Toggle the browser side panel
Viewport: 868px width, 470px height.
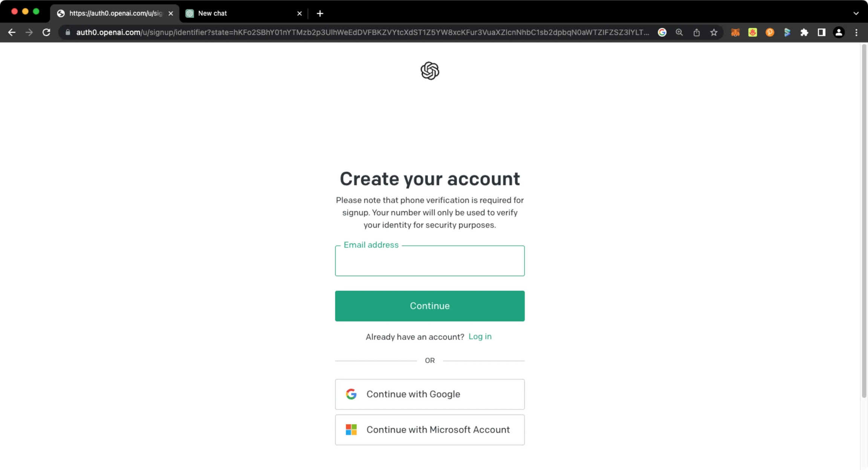point(822,32)
